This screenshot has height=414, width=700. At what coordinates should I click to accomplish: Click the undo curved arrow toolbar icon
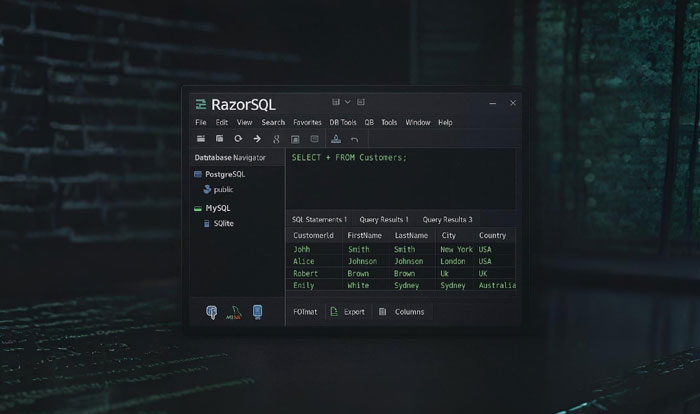(354, 140)
